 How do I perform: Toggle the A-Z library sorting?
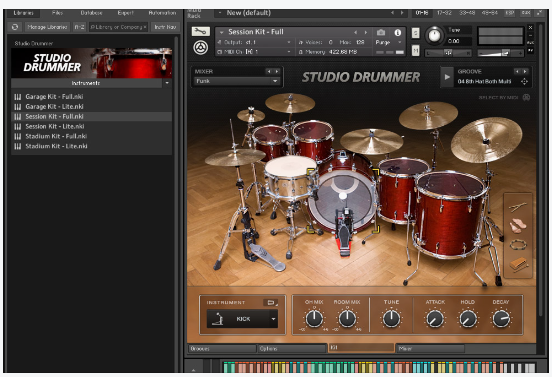tap(79, 27)
